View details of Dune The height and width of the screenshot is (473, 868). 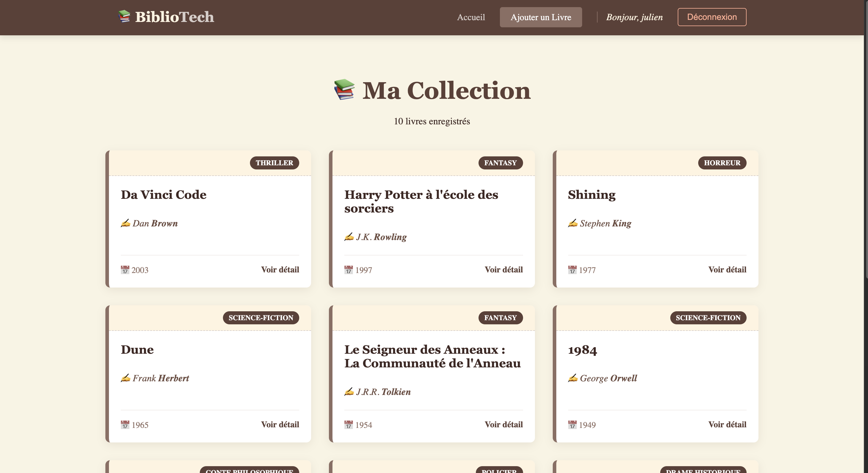click(280, 425)
